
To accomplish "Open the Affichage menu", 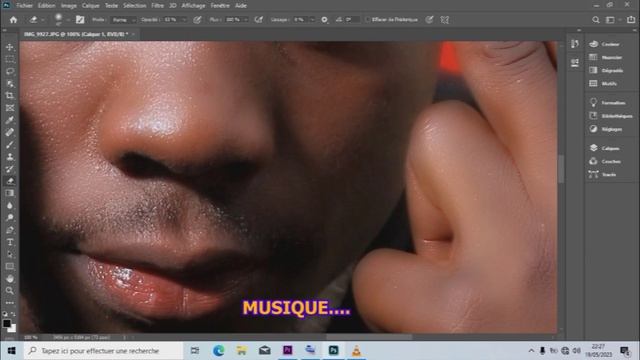I will tap(193, 6).
